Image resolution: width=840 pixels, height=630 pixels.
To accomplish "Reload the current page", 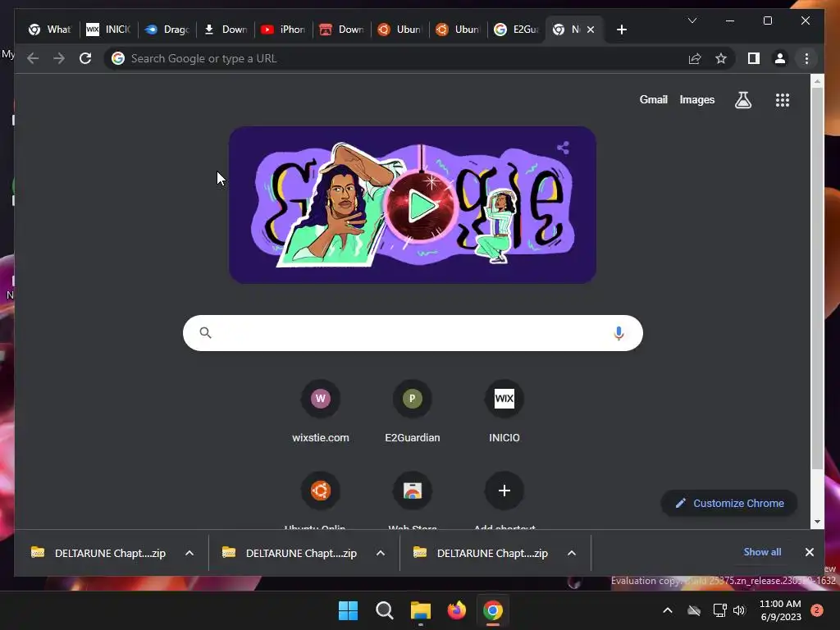I will pyautogui.click(x=85, y=58).
